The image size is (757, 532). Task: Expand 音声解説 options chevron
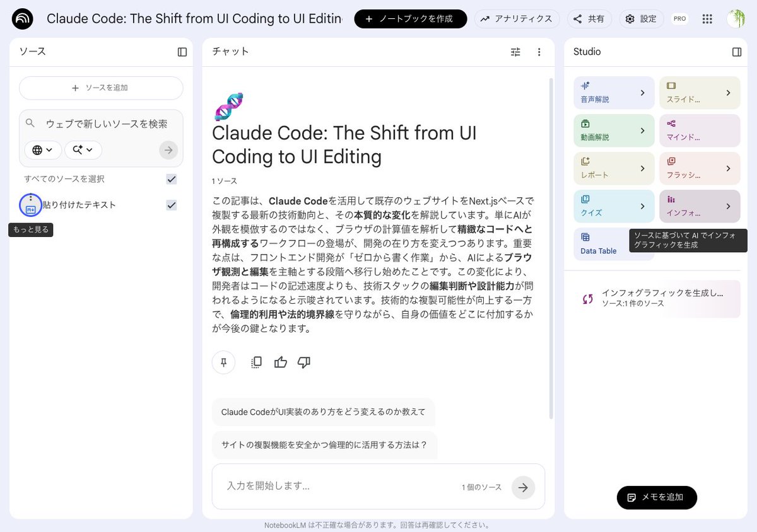pyautogui.click(x=643, y=93)
